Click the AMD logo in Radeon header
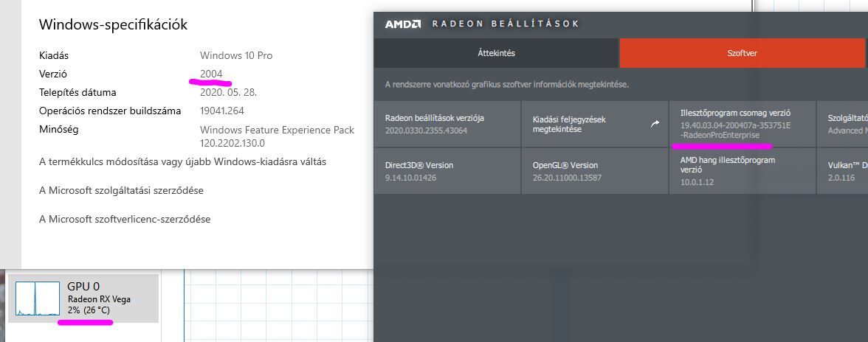 pyautogui.click(x=403, y=24)
